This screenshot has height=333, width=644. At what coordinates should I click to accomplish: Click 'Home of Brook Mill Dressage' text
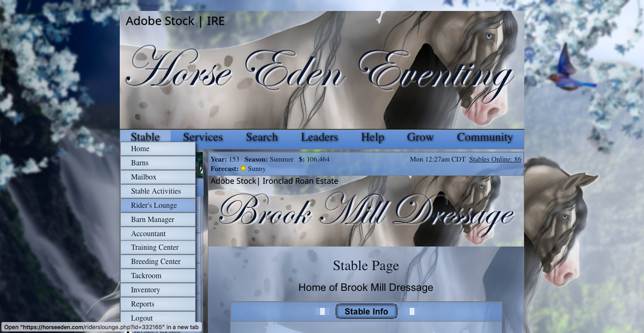(366, 288)
